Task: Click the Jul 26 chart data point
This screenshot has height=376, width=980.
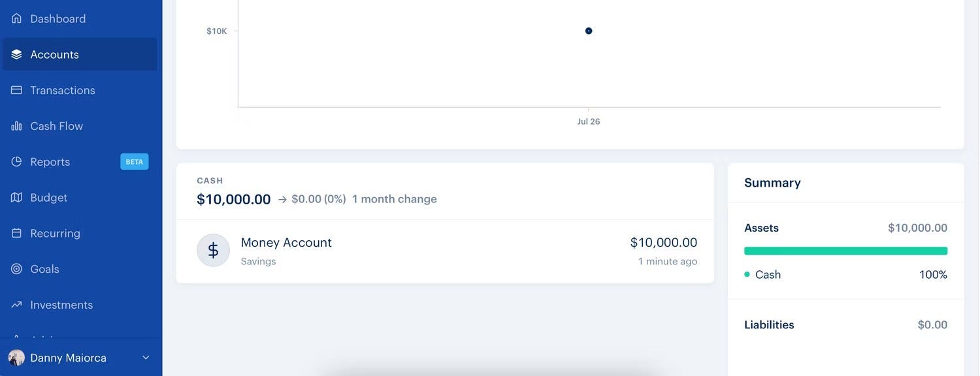Action: [589, 31]
